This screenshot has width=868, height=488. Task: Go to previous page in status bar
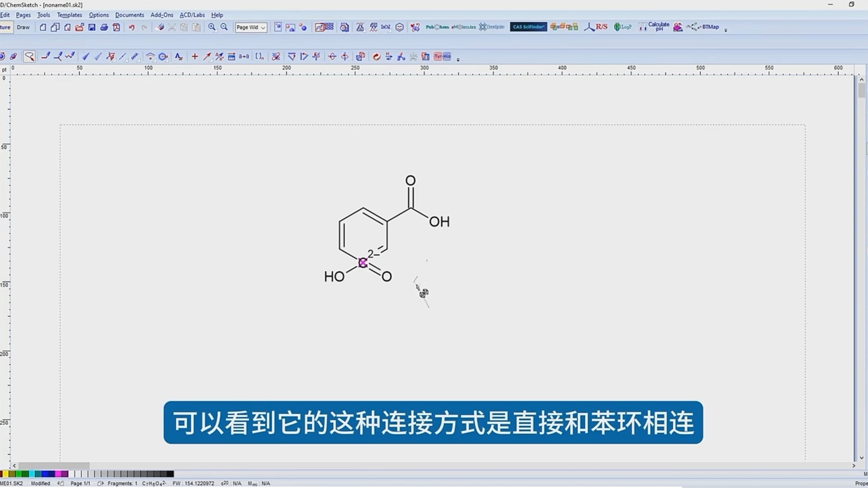[61, 483]
